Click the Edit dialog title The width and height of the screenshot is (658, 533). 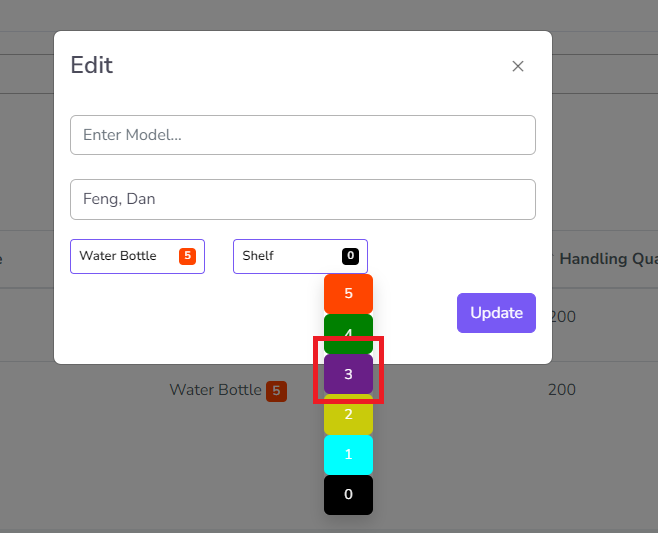[x=92, y=66]
